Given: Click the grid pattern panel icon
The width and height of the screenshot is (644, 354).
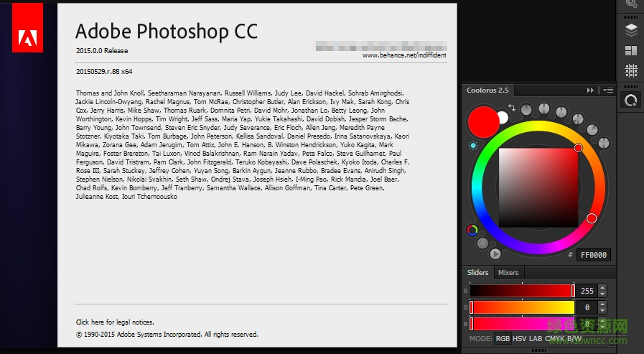Looking at the screenshot, I should (x=631, y=70).
